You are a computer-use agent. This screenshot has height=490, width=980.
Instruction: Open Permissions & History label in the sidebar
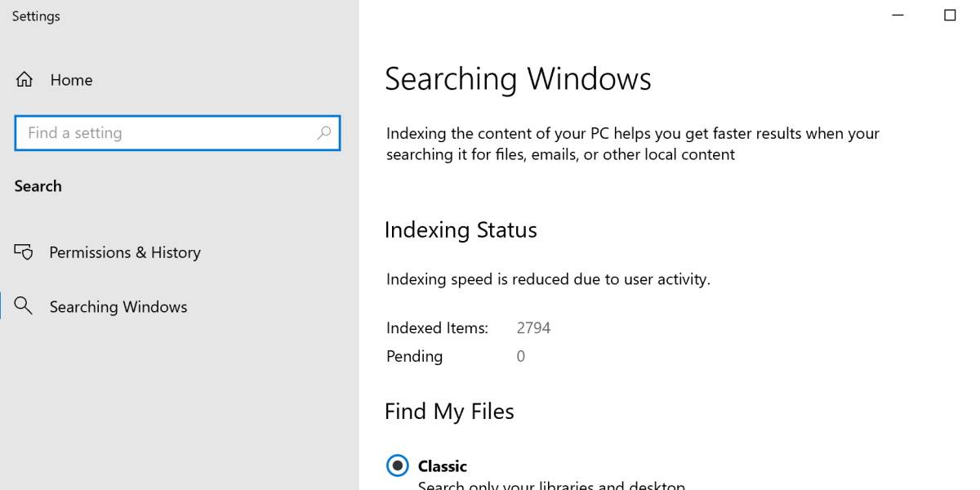[125, 252]
